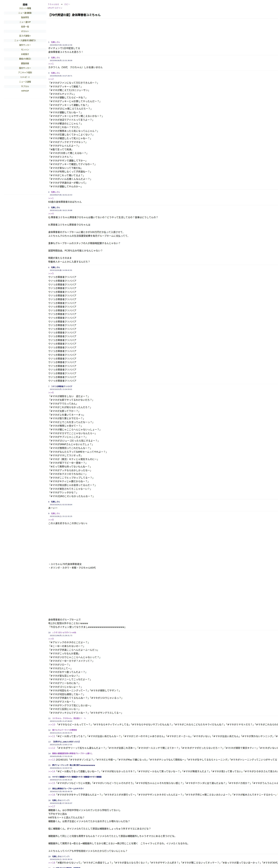
Task: Select the 鍵盤楽器 board
Action: click(25, 63)
